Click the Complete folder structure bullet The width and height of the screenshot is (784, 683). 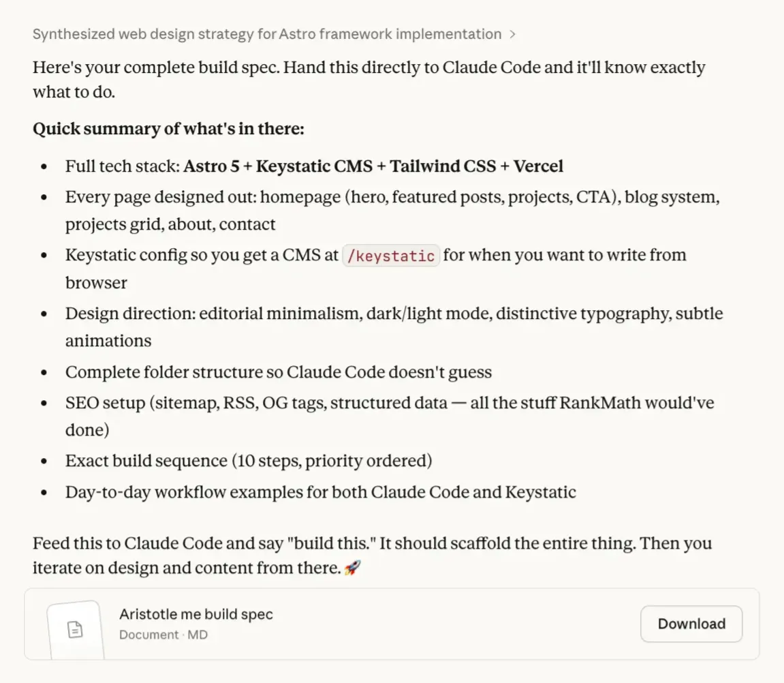point(278,371)
